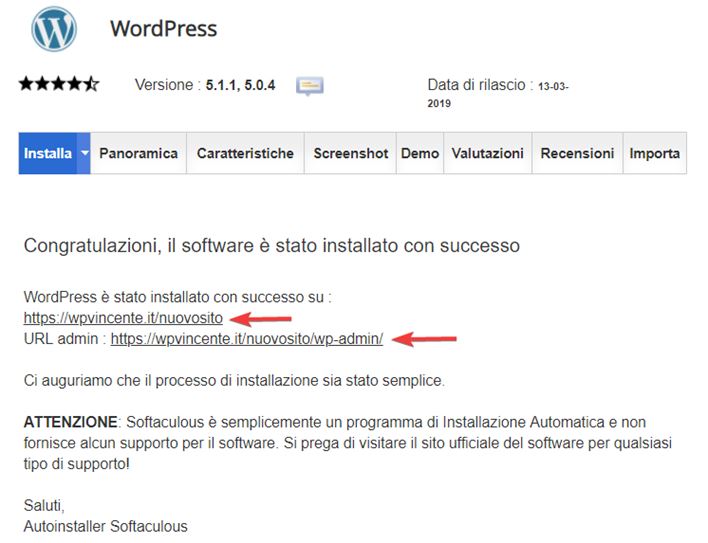
Task: Open the version changelog note icon
Action: tap(310, 85)
